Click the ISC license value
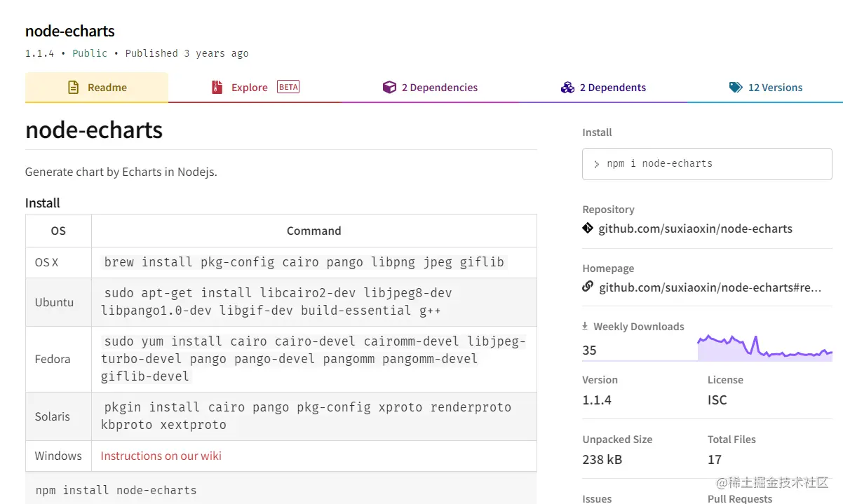843x504 pixels. 717,400
